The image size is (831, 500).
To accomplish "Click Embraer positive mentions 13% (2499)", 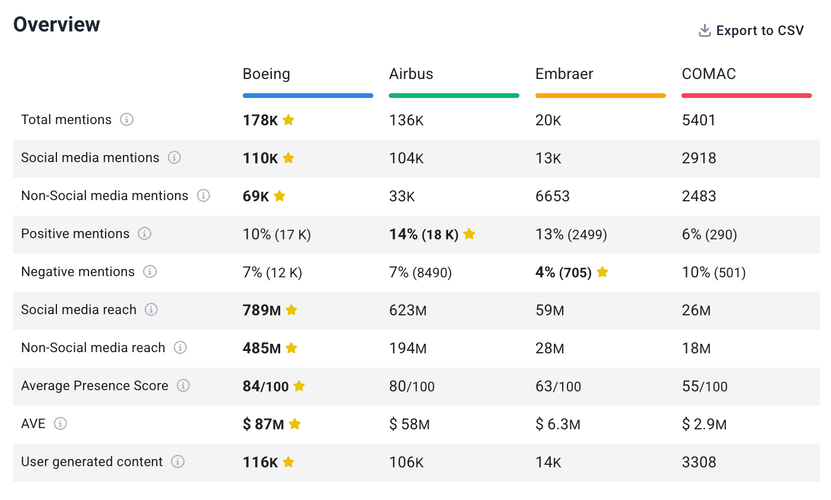I will pos(571,234).
